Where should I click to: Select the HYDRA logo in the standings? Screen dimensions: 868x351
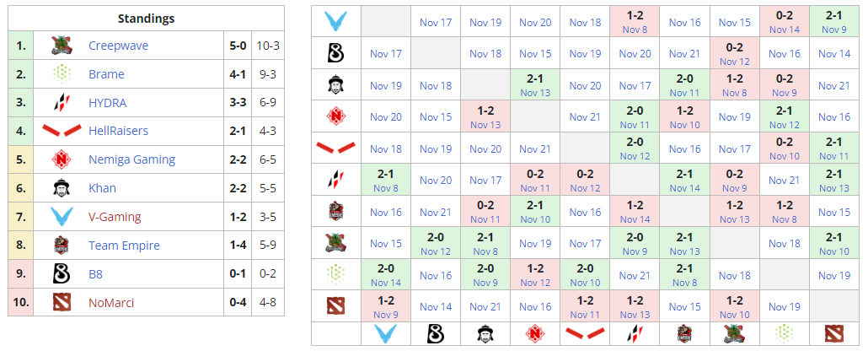pos(62,103)
